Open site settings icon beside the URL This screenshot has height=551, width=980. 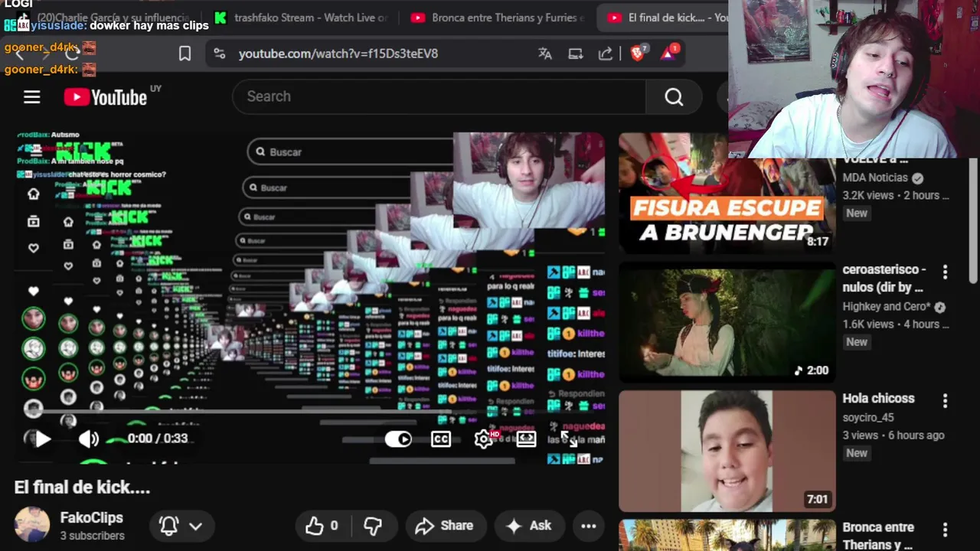click(x=220, y=54)
